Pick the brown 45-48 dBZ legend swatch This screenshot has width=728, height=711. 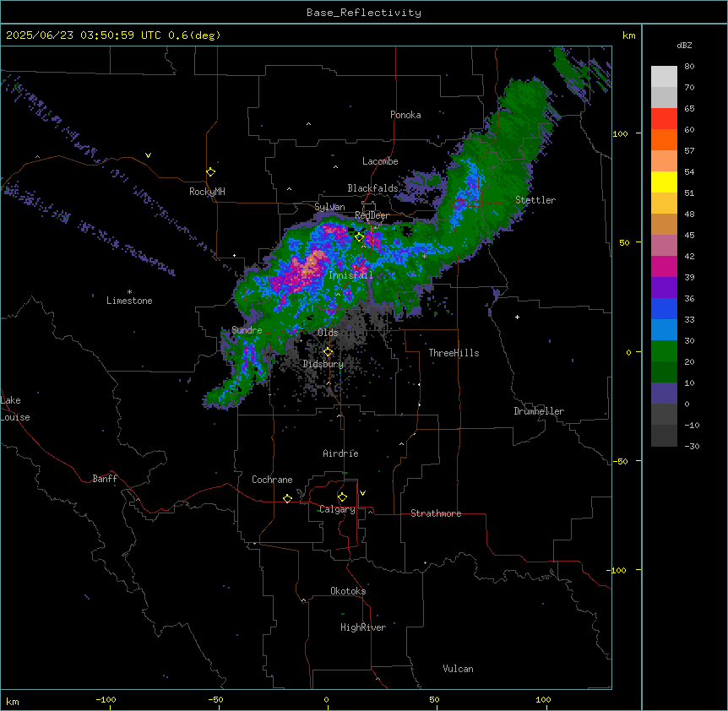(x=664, y=224)
